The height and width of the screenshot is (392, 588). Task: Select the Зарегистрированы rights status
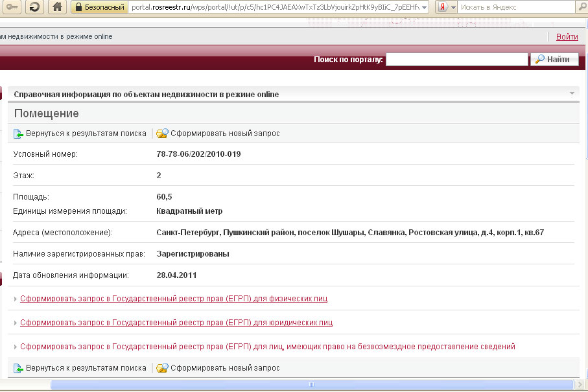point(193,254)
